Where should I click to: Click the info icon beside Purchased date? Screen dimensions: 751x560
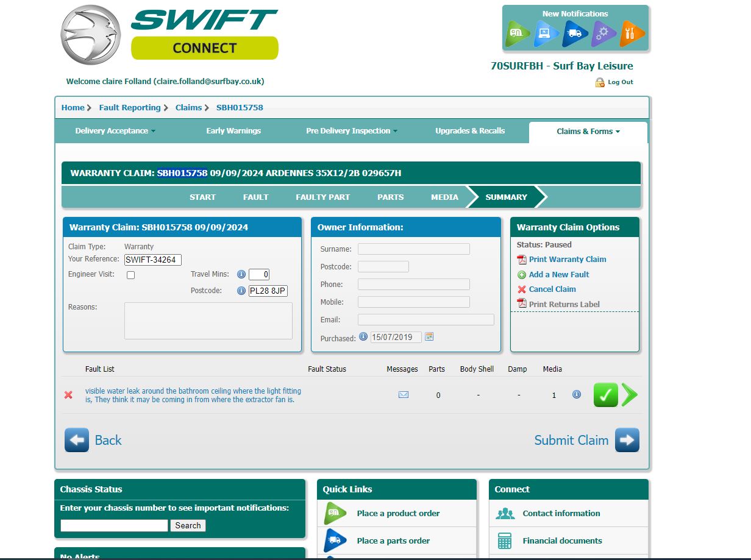point(363,336)
